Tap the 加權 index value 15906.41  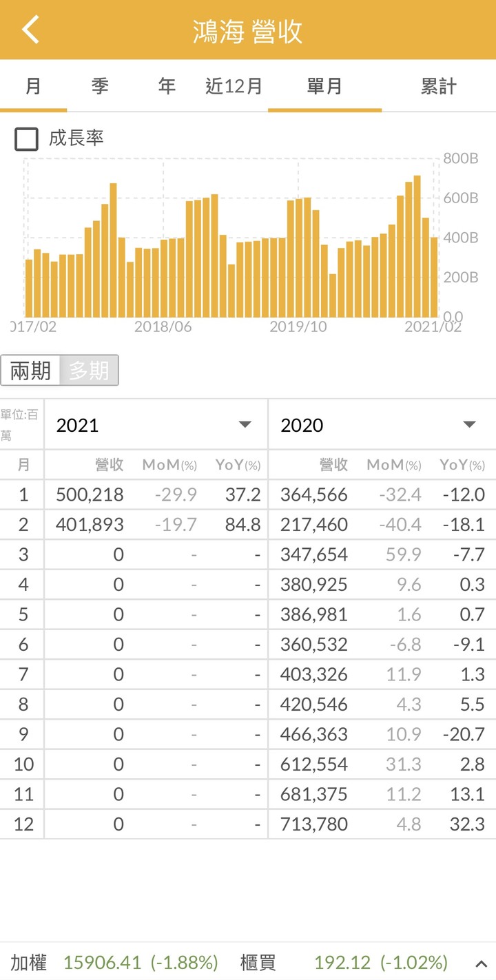pyautogui.click(x=102, y=962)
